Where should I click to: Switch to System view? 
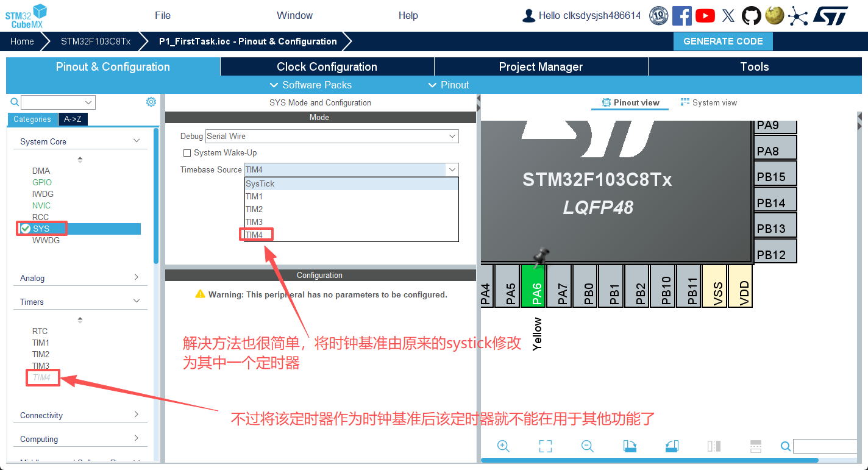pos(709,102)
